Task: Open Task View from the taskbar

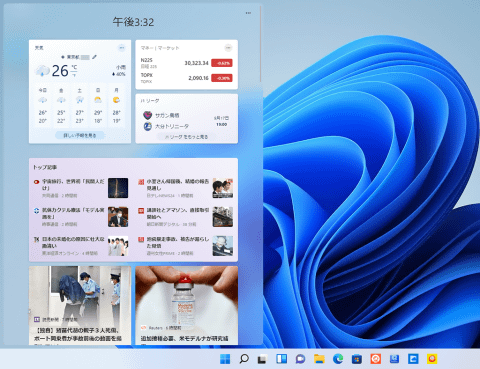Action: click(x=262, y=359)
